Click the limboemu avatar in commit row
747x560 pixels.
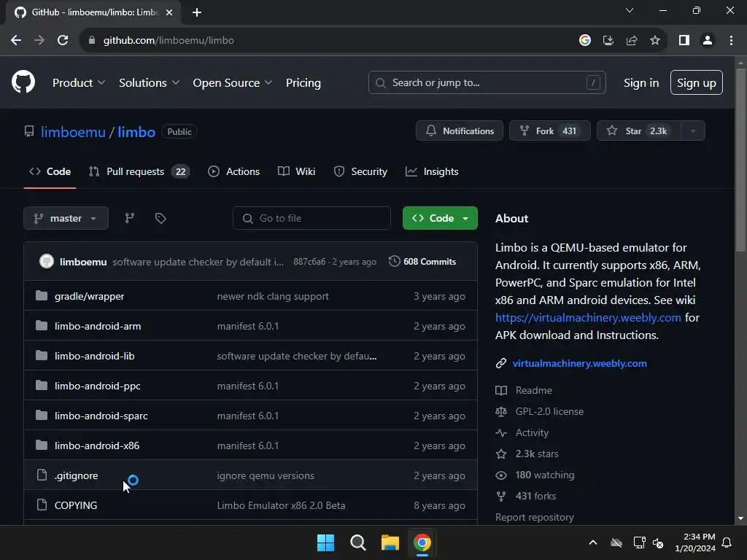46,262
